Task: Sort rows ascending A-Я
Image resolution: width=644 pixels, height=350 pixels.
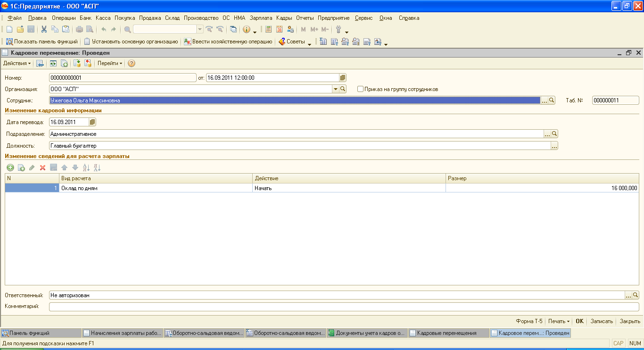Action: [x=86, y=167]
